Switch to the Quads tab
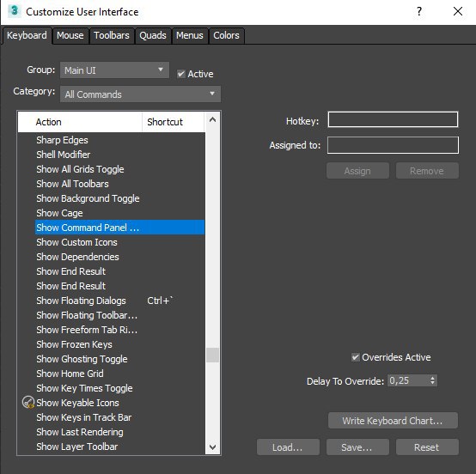 click(153, 35)
